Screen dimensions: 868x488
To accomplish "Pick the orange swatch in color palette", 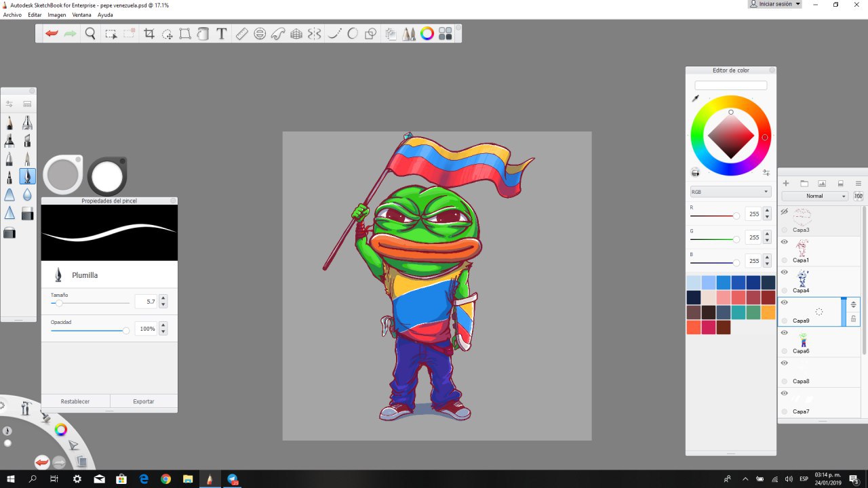I will point(768,312).
